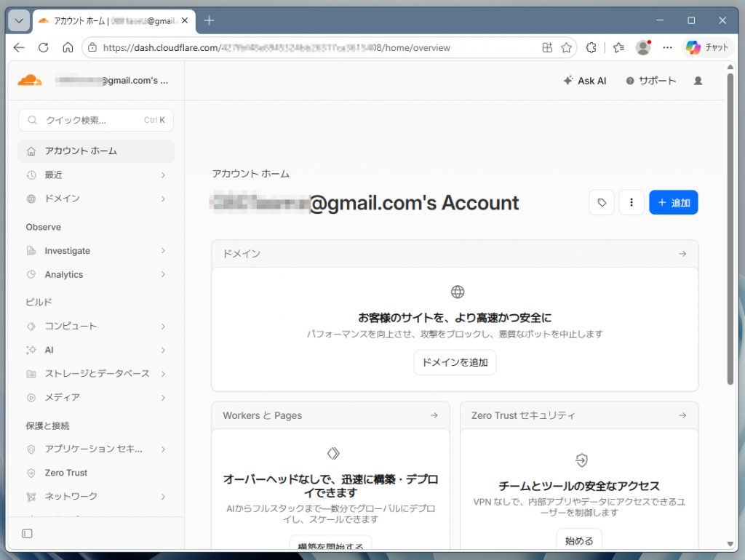View site info lock icon
Screen dimensions: 745x560
point(92,47)
